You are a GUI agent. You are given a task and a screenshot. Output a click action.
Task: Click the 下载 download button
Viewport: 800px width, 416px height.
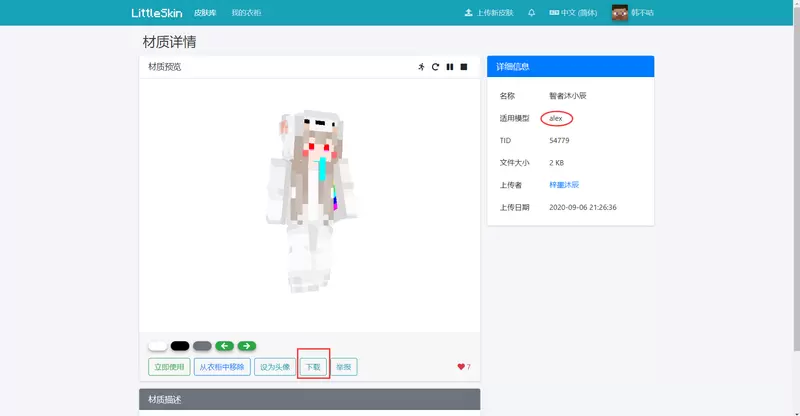[x=313, y=367]
